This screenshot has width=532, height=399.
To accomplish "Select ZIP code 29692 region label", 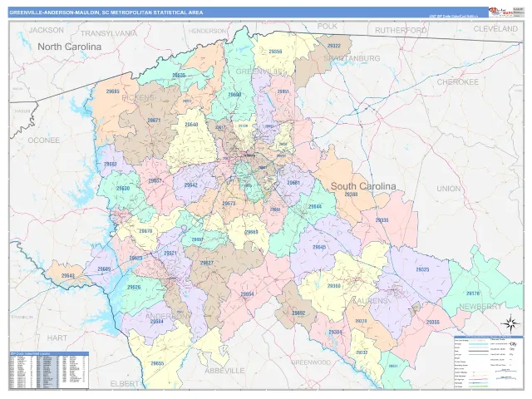I will (298, 313).
